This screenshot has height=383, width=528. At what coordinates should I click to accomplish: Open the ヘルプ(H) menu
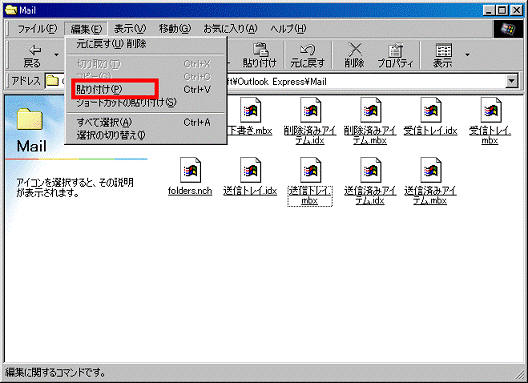click(288, 29)
